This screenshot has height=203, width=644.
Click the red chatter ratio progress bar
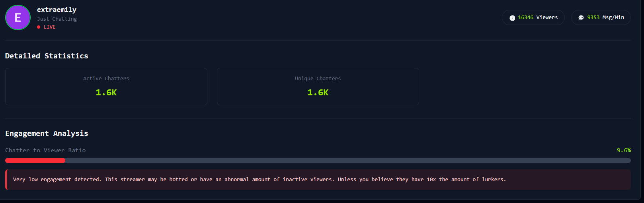pos(35,160)
